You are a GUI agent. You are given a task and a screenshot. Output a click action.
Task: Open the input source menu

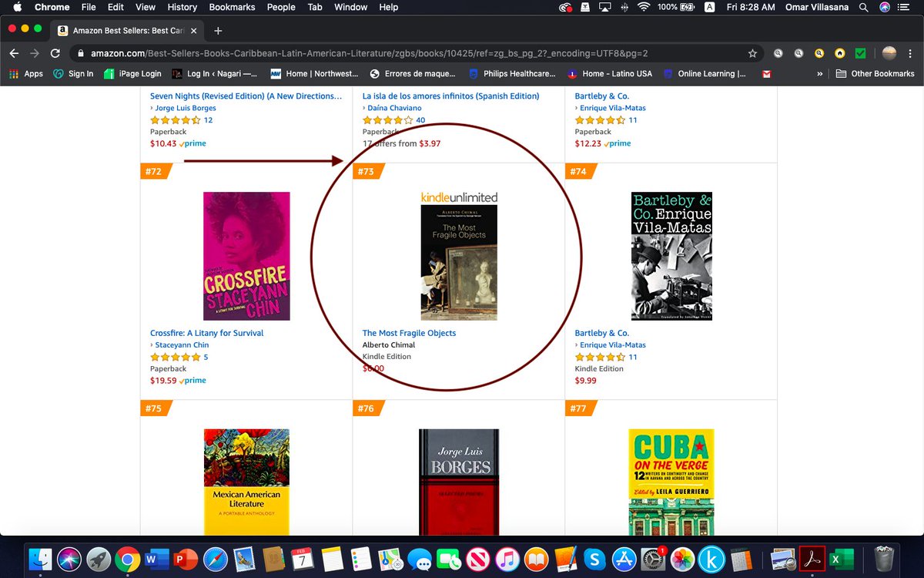click(x=709, y=7)
